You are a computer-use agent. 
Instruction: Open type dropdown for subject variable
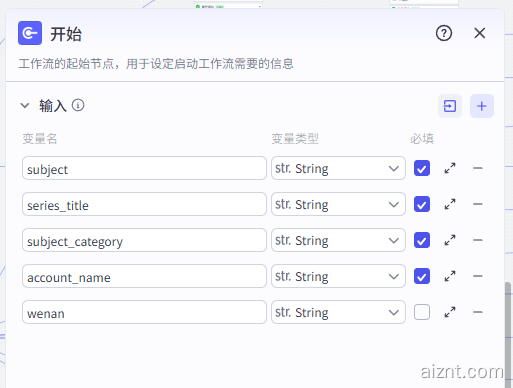point(338,168)
